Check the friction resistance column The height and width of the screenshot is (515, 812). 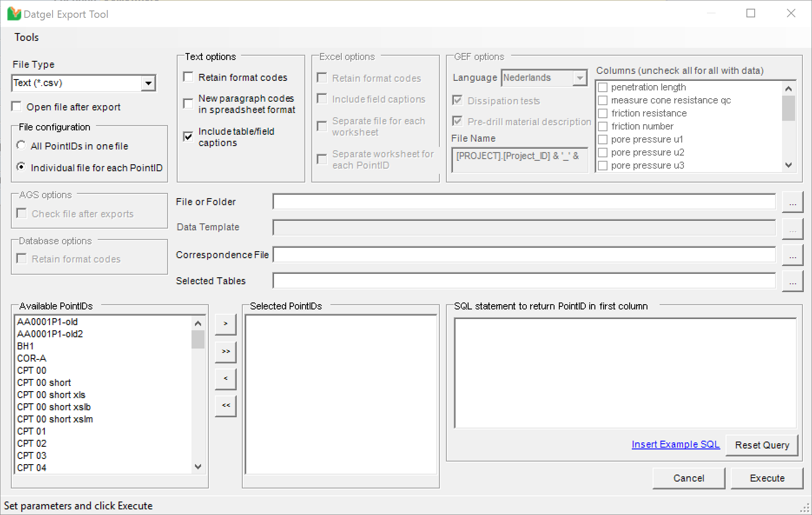click(x=603, y=113)
